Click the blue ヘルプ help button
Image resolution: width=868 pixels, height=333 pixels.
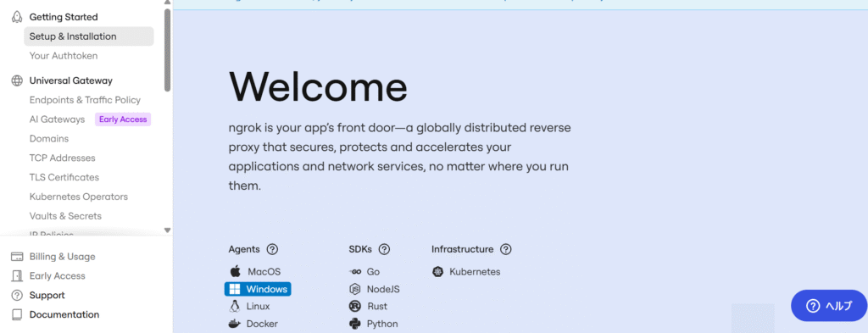click(x=829, y=305)
